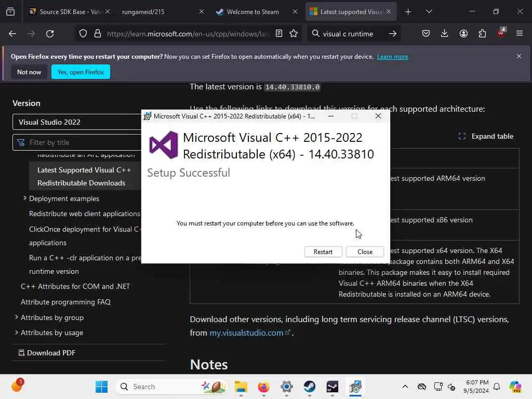Open the clock showing 6:07 PM
The width and height of the screenshot is (532, 399).
click(476, 387)
